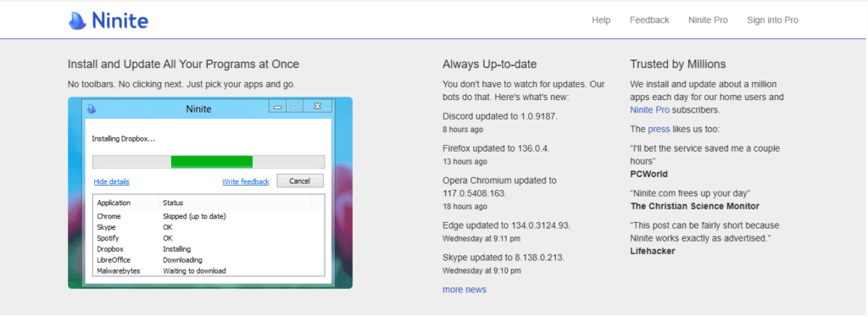Open the Feedback link in header
868x317 pixels.
point(649,19)
